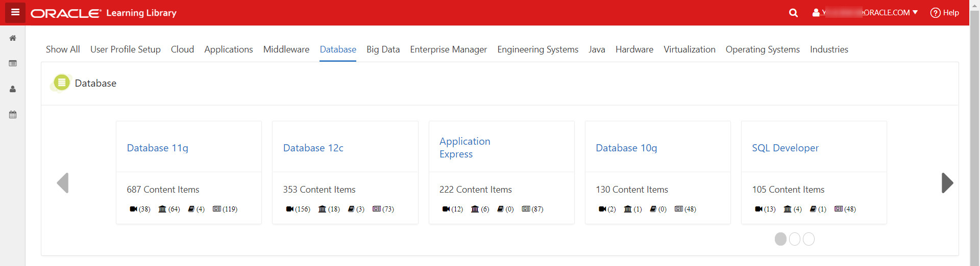Advance carousel with right arrow
The width and height of the screenshot is (980, 266).
[947, 183]
